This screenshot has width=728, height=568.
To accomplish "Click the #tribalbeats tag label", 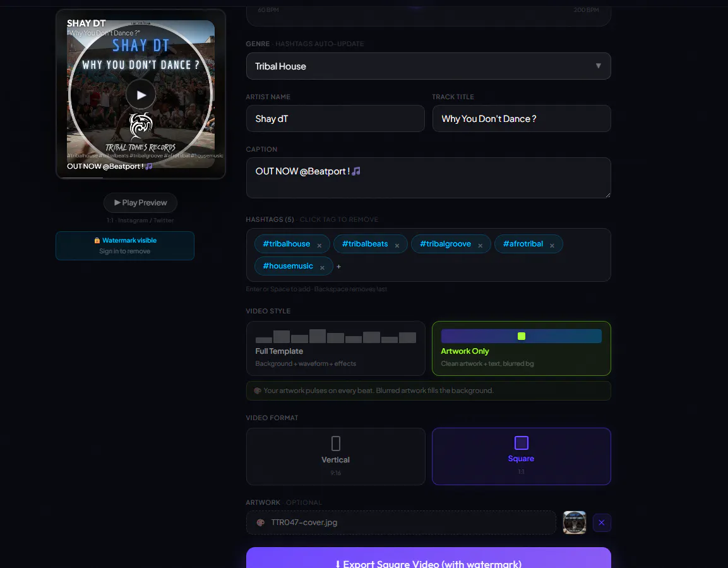I will click(365, 244).
